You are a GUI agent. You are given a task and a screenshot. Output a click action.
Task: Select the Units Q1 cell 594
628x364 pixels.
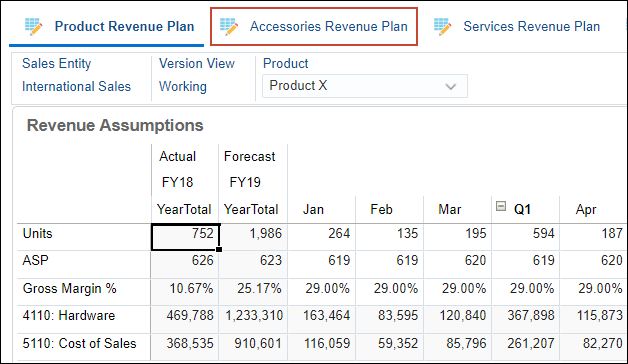526,237
